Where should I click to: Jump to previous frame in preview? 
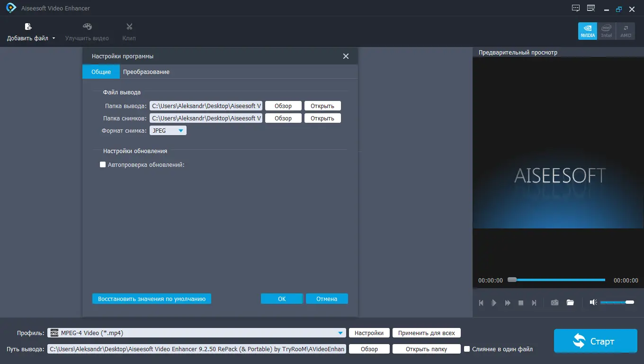(x=481, y=302)
